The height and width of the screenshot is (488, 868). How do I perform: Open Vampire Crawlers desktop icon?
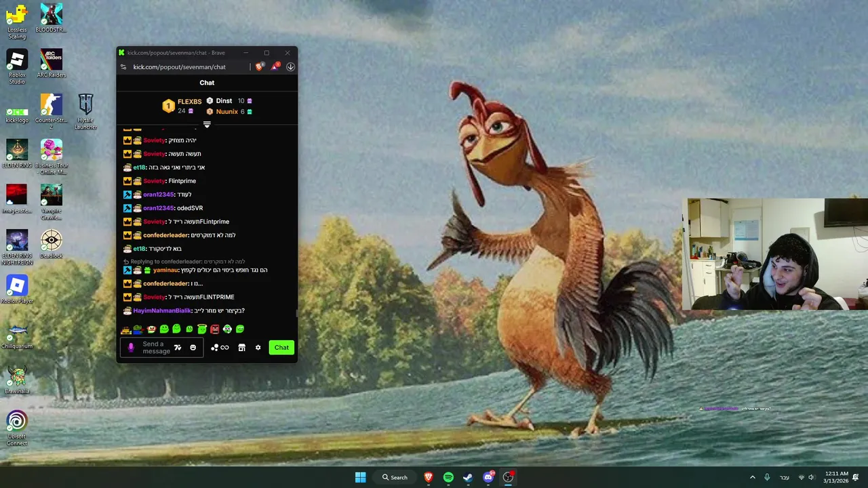click(x=52, y=202)
